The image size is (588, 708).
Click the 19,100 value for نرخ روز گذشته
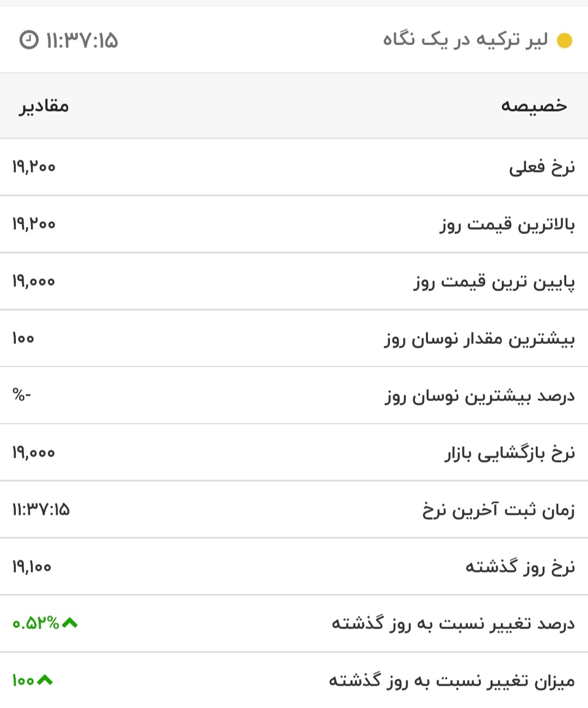32,567
